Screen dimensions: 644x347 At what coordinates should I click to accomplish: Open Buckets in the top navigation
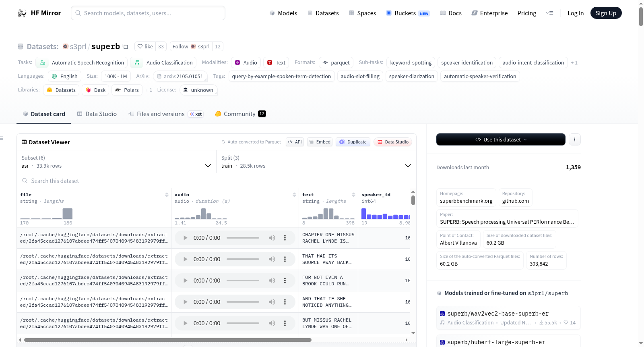(408, 13)
